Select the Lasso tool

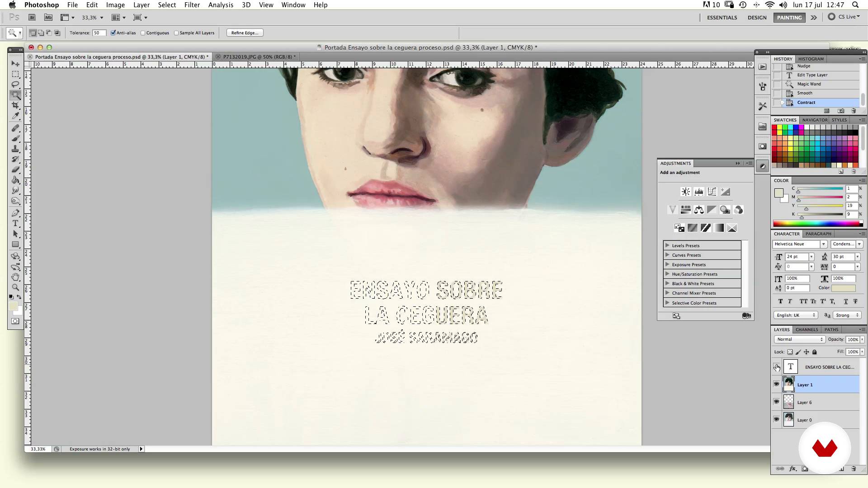(15, 84)
